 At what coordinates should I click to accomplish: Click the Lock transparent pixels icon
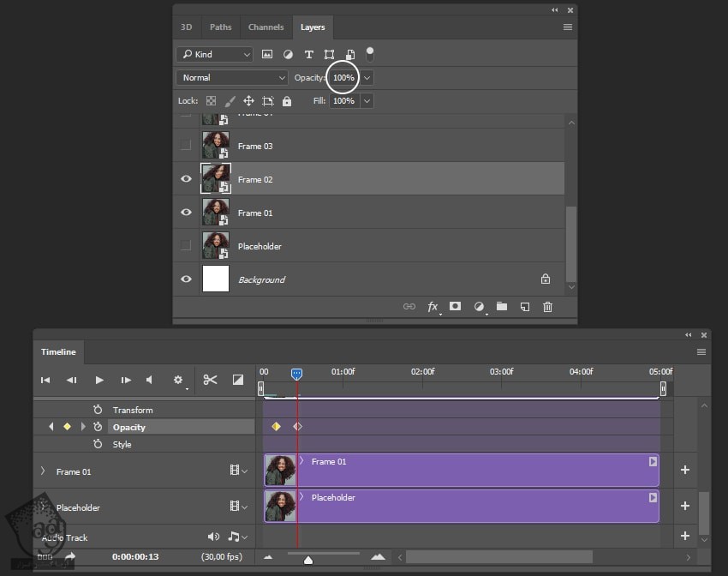click(211, 100)
